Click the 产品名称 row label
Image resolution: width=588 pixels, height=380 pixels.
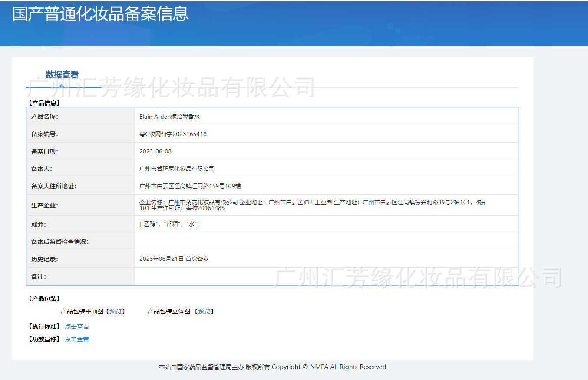tap(44, 117)
